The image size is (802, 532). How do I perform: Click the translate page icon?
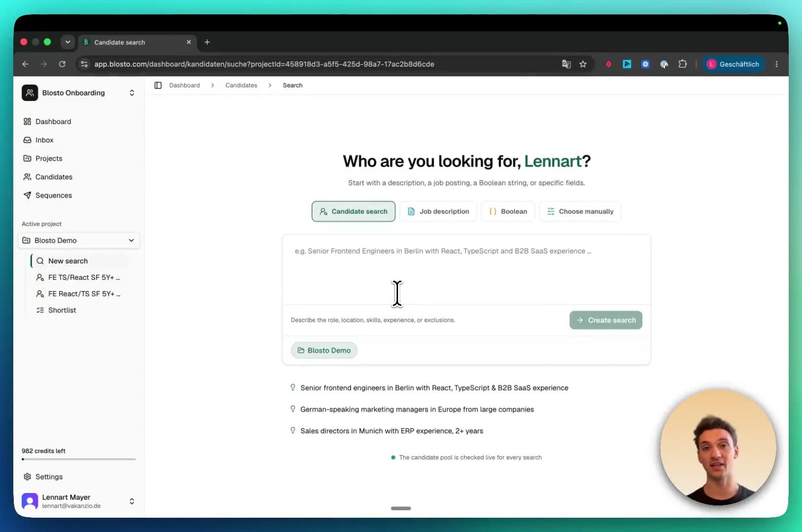[x=566, y=64]
